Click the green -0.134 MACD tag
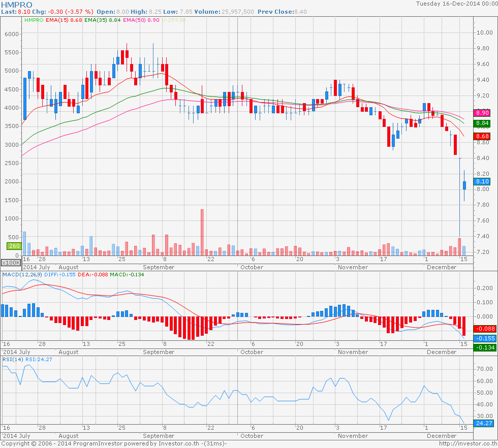The height and width of the screenshot is (448, 498). pyautogui.click(x=484, y=347)
